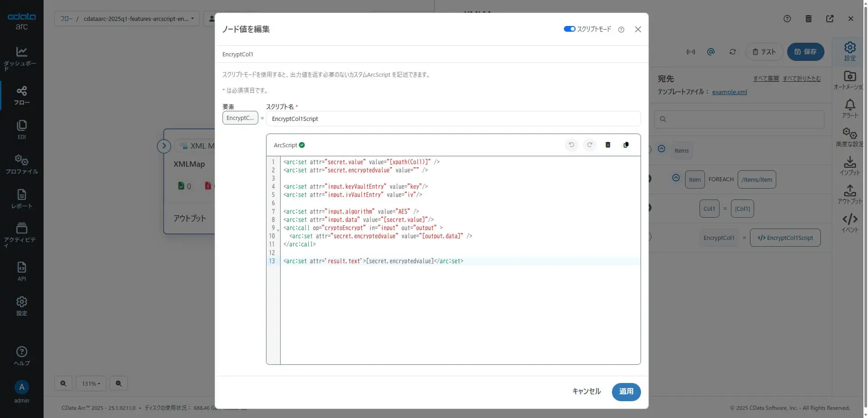Open the EDI sidebar item

point(21,130)
